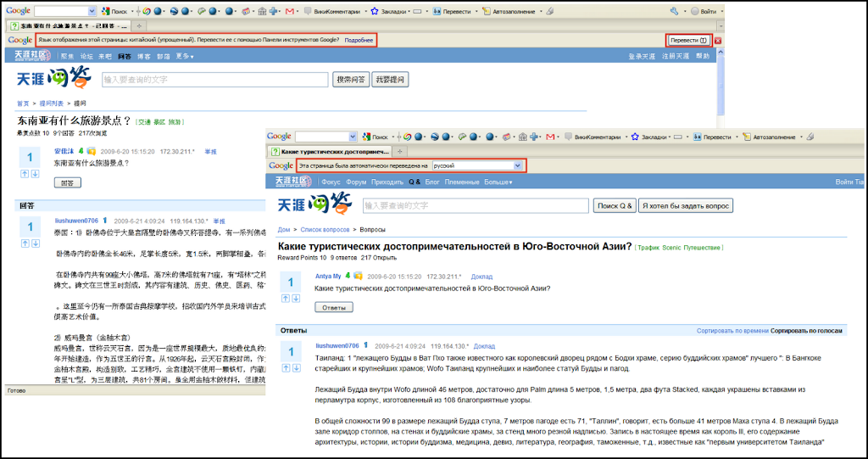Click Поиск search icon in back window toolbar
Image resolution: width=868 pixels, height=459 pixels.
pyautogui.click(x=105, y=11)
